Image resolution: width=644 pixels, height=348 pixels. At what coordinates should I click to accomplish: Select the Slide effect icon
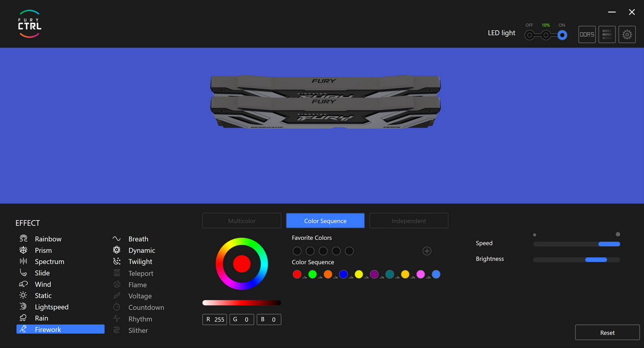pos(23,273)
